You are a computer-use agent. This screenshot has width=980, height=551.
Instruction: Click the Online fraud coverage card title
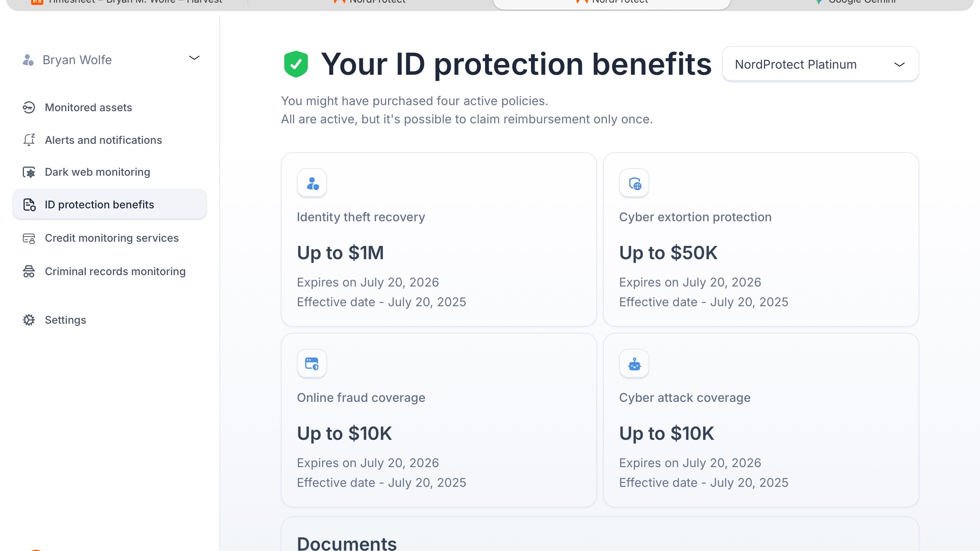[361, 398]
